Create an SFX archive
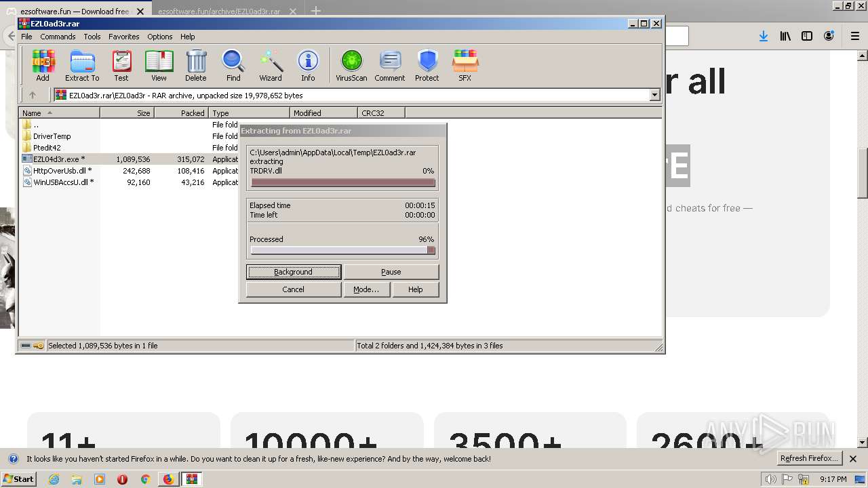This screenshot has height=488, width=868. pos(465,66)
